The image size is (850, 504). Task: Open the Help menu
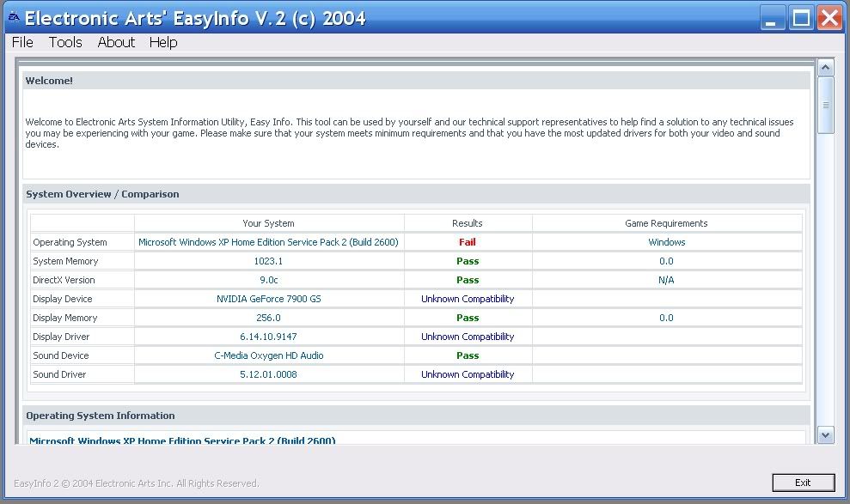(163, 42)
